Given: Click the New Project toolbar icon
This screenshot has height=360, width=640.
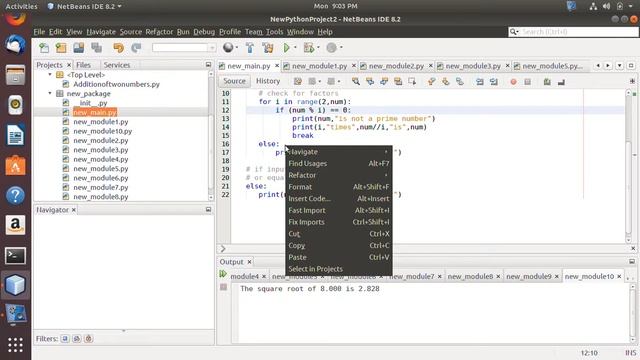Looking at the screenshot, I should click(x=61, y=48).
